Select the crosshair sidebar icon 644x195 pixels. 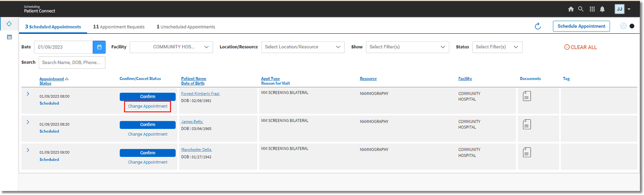(9, 24)
